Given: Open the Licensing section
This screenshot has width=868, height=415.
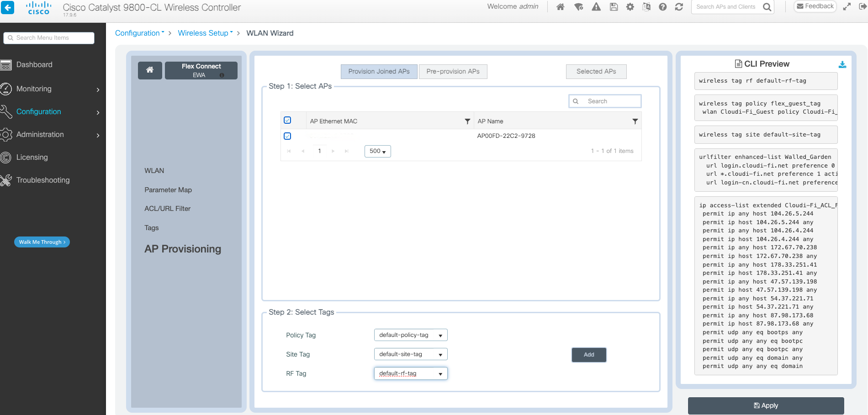Looking at the screenshot, I should tap(32, 157).
